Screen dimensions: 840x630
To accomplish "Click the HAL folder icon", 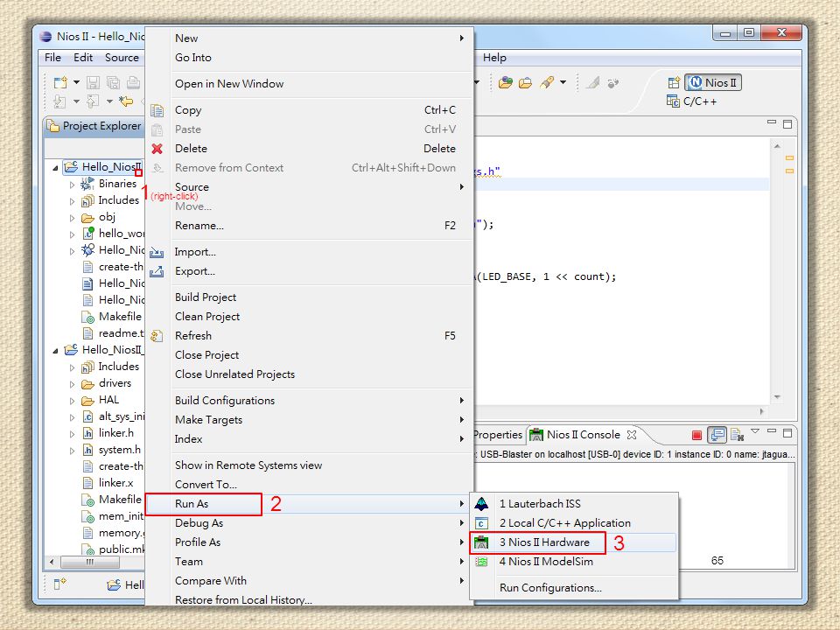I will click(x=87, y=400).
